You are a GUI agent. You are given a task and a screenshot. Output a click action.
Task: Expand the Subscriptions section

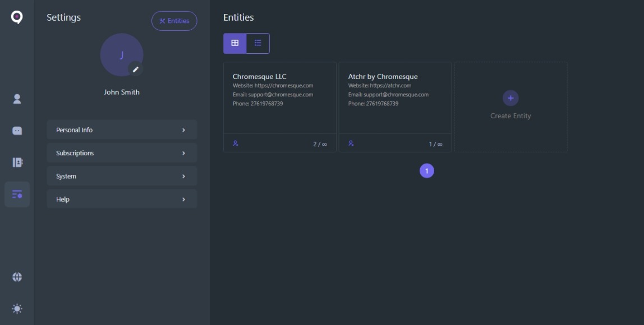coord(122,153)
